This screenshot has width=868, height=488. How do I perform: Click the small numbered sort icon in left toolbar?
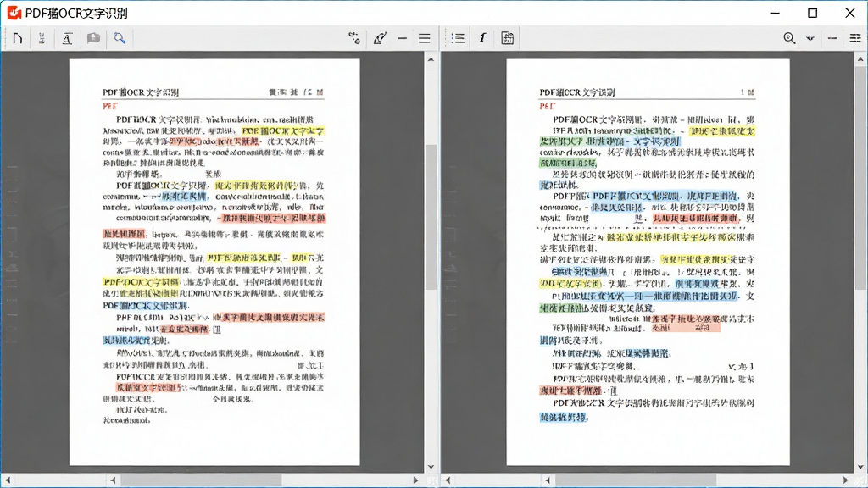pos(42,38)
